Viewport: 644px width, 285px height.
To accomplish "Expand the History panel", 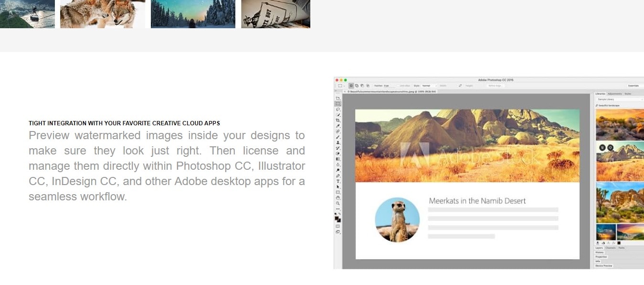I will click(600, 252).
